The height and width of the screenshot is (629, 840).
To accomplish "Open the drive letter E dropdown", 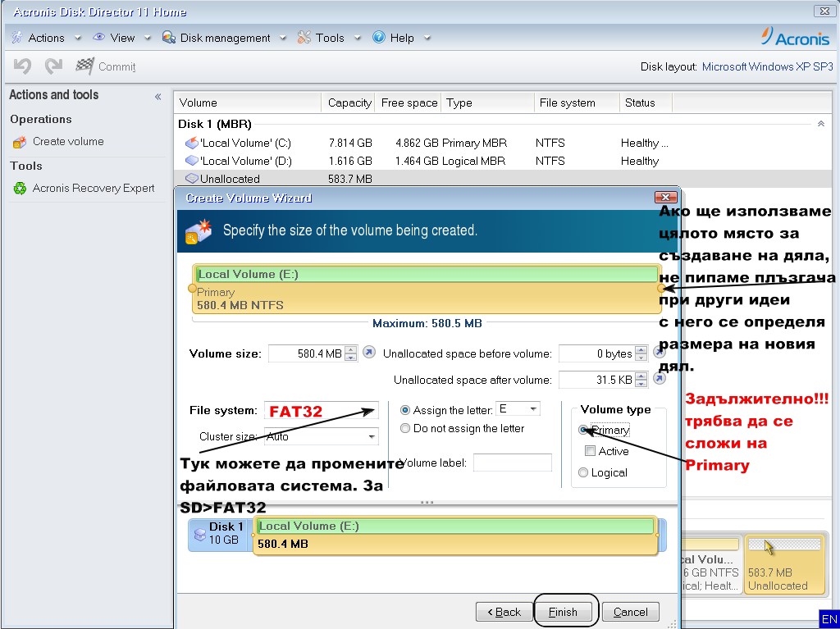I will click(x=533, y=409).
